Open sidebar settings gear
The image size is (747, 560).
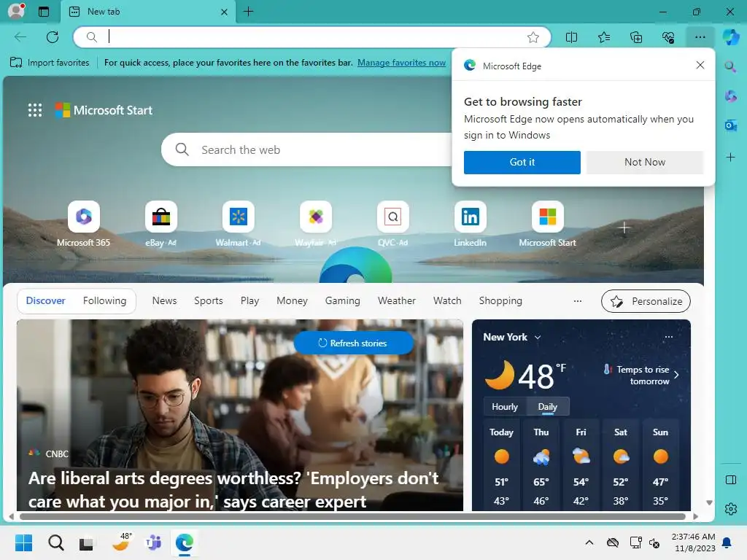(731, 509)
